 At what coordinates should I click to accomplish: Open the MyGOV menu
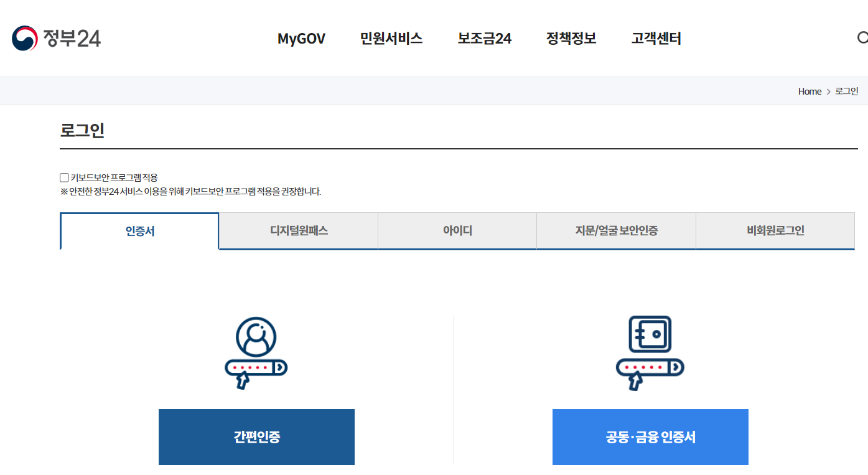pyautogui.click(x=301, y=39)
